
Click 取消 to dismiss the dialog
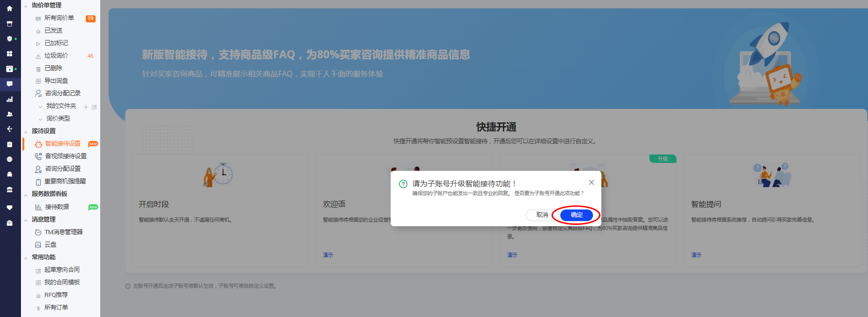tap(542, 215)
